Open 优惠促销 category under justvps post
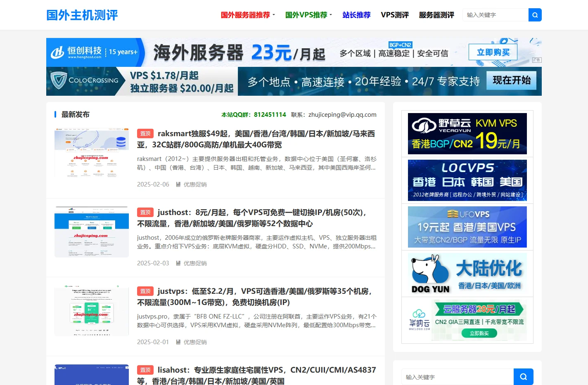 pos(195,342)
